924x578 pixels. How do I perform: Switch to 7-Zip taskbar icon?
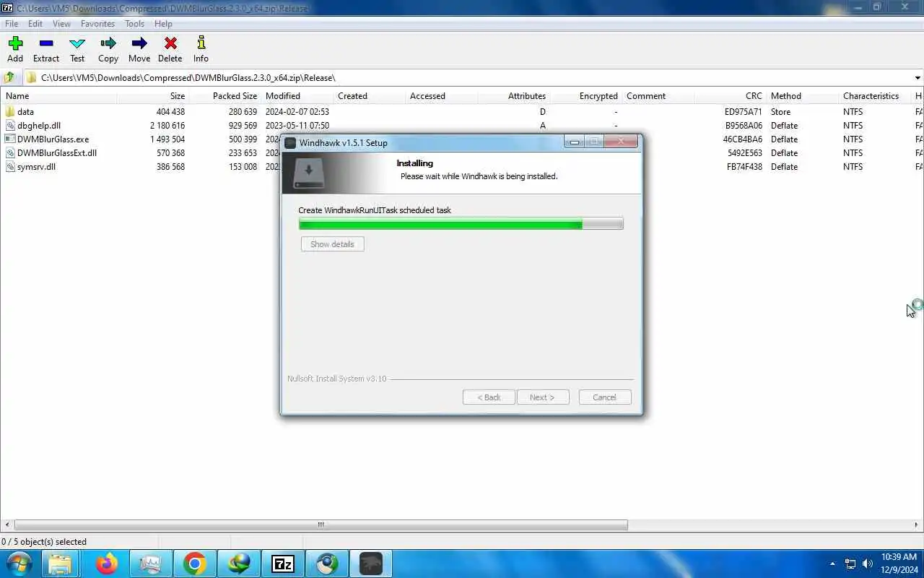[x=282, y=564]
